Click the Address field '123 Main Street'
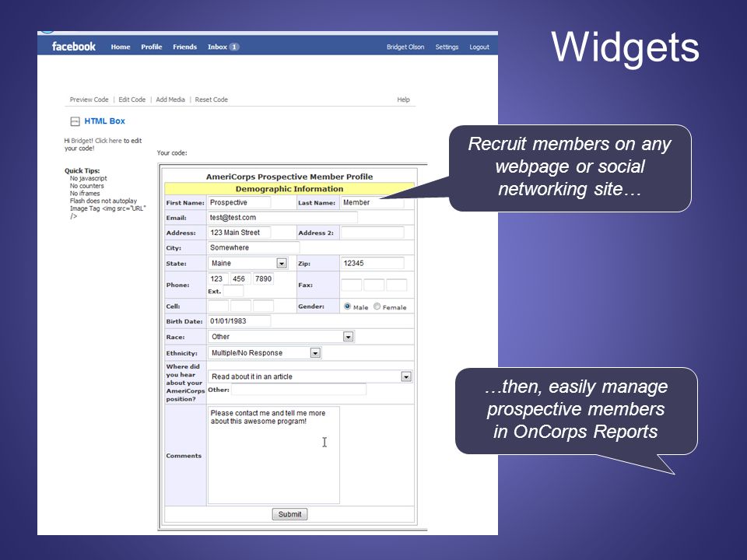The height and width of the screenshot is (560, 747). [239, 233]
